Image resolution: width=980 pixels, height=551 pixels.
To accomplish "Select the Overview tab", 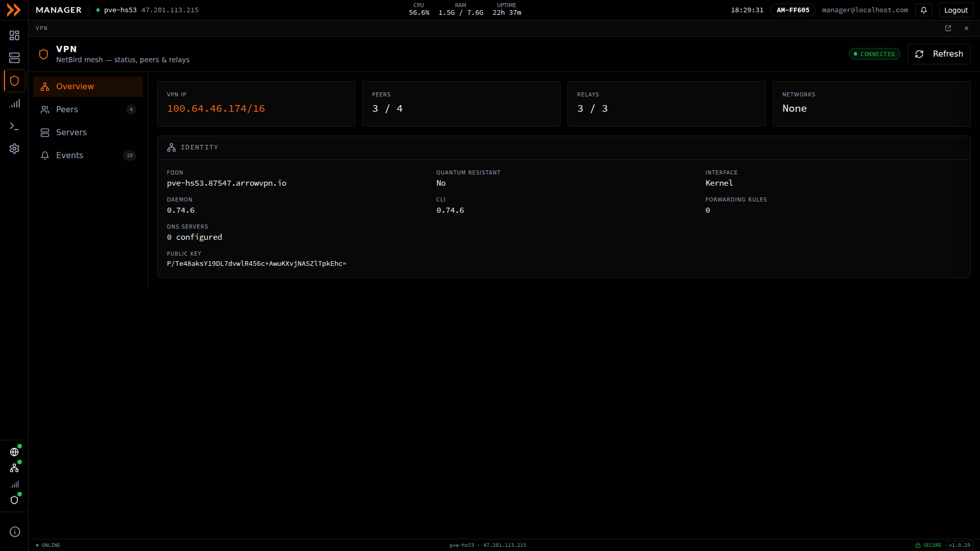I will pyautogui.click(x=88, y=87).
